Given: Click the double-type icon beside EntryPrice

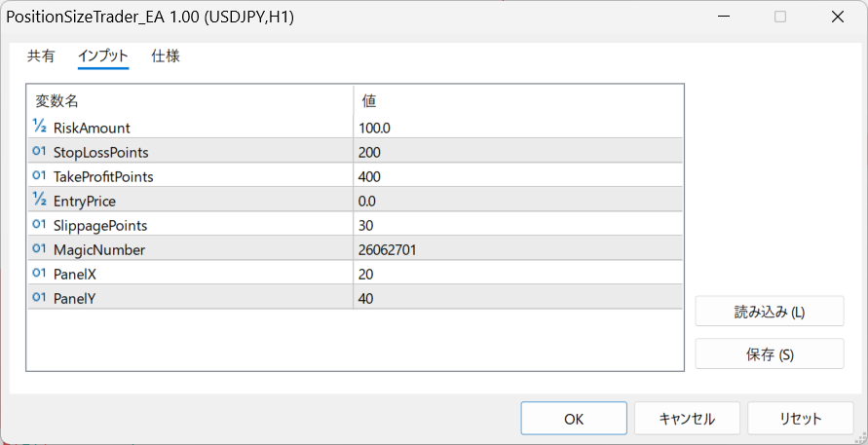Looking at the screenshot, I should 39,200.
